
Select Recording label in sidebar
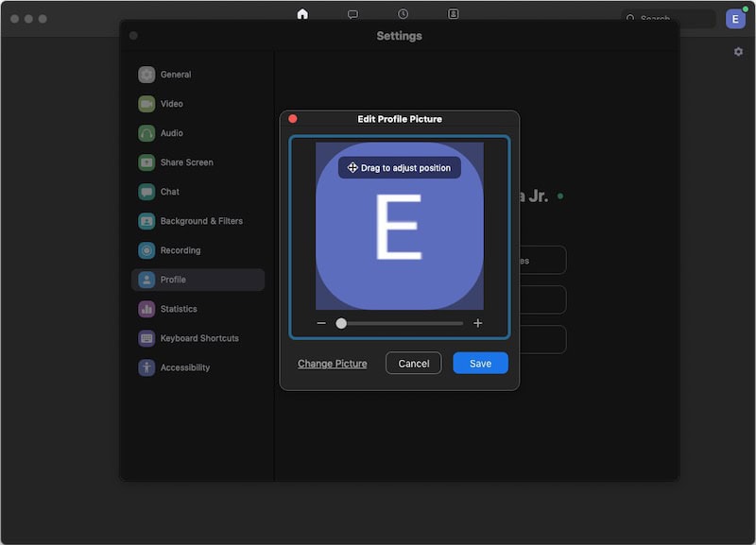point(180,250)
